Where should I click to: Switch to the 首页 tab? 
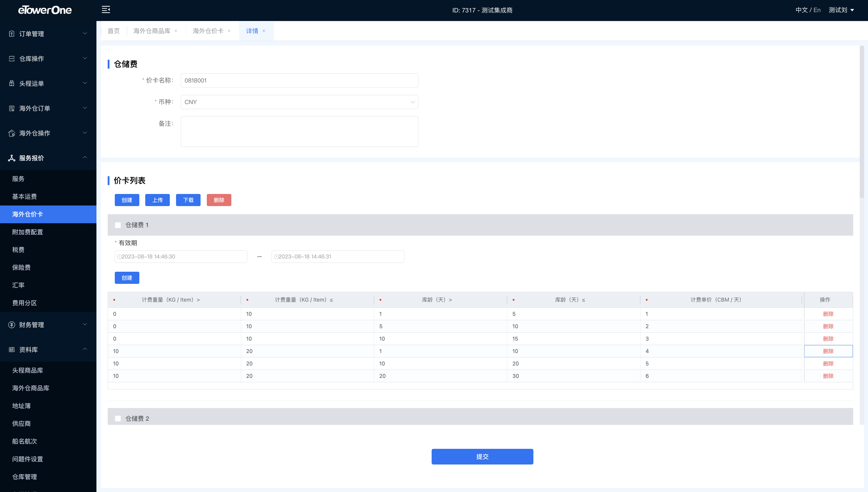tap(114, 31)
